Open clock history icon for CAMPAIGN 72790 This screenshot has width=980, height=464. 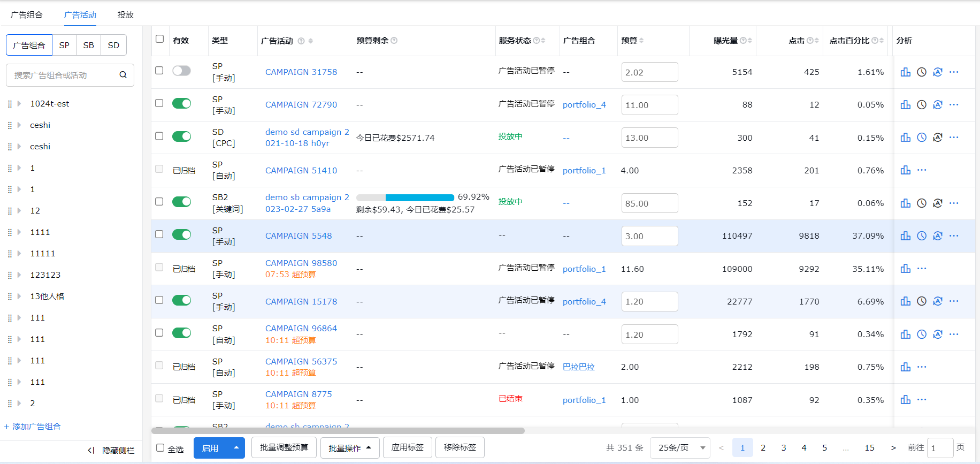point(921,105)
